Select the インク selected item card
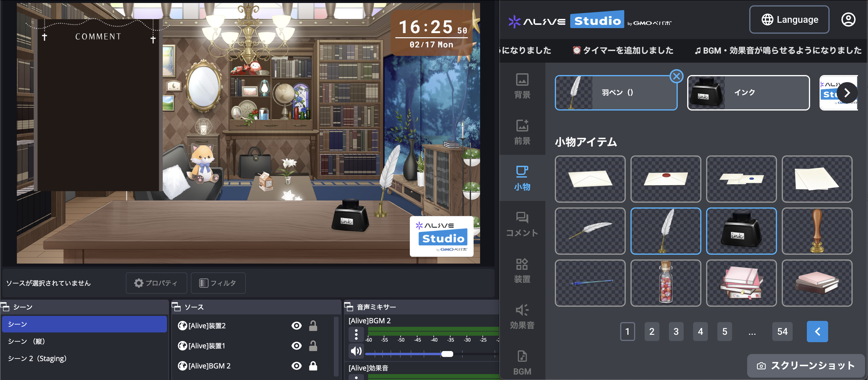The image size is (868, 380). tap(748, 93)
